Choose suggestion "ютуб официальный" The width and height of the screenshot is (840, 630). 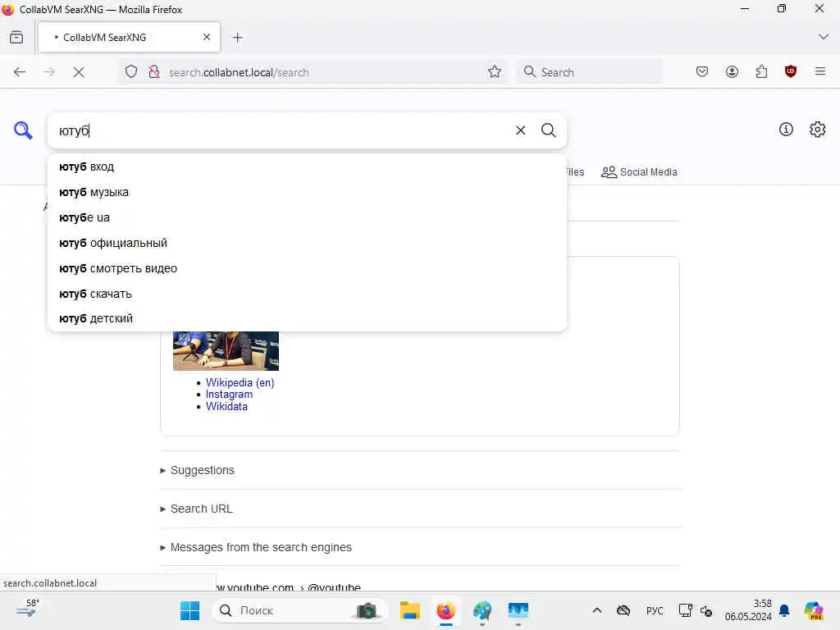(x=307, y=243)
